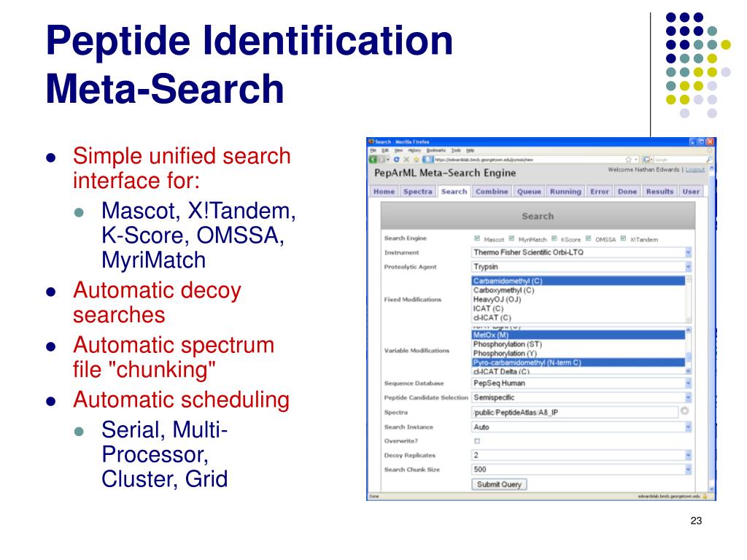The image size is (747, 560).
Task: Select Pyro-carbamidomethyl (N-term C) variable modification
Action: coord(578,362)
